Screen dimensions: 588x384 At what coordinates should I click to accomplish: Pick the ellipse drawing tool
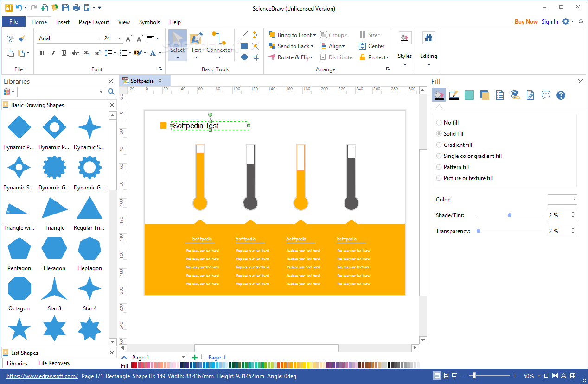[x=244, y=57]
